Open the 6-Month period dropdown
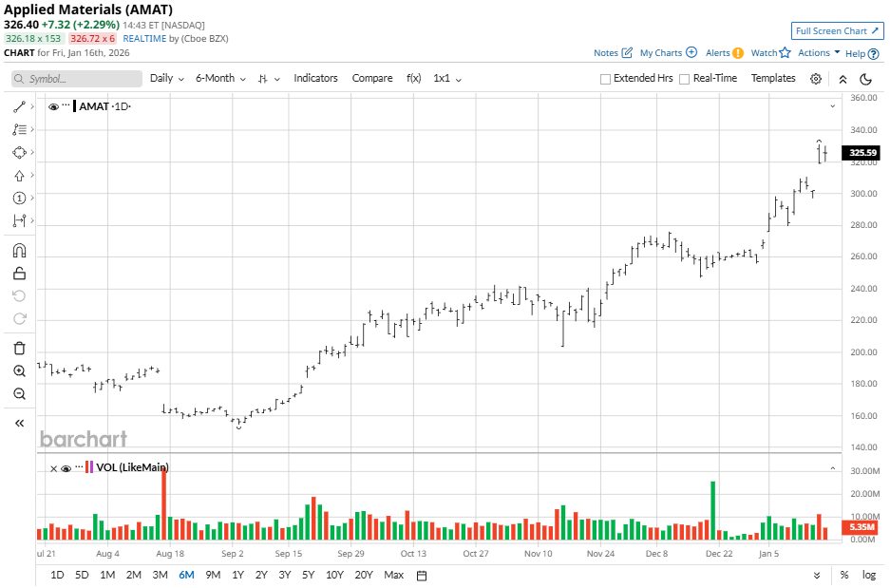Viewport: 890px width, 588px height. pyautogui.click(x=220, y=78)
